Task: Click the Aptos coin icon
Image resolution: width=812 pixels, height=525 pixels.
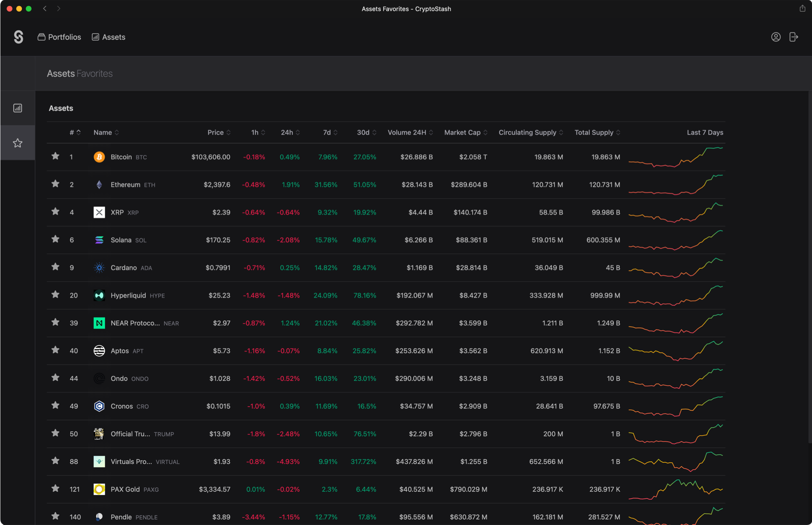Action: [x=99, y=351]
